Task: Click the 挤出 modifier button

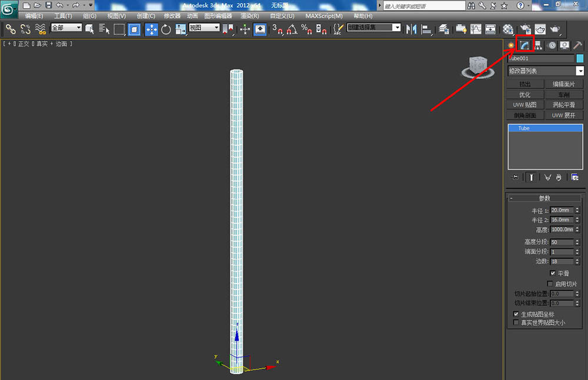Action: point(525,84)
